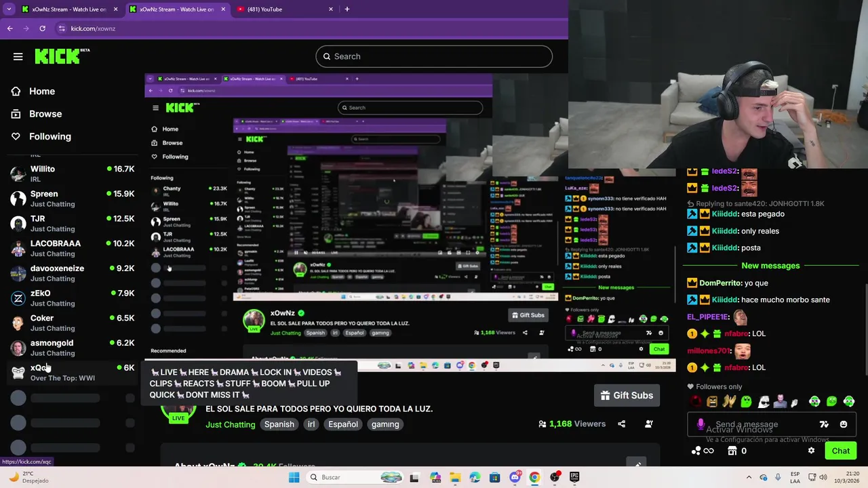Image resolution: width=868 pixels, height=488 pixels.
Task: Go back in browser
Action: 9,28
